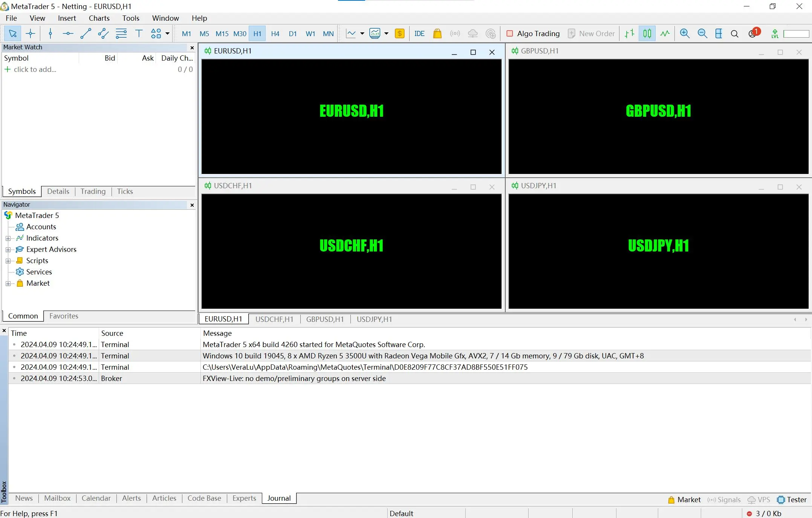Open the File menu
The width and height of the screenshot is (812, 518).
pyautogui.click(x=11, y=18)
